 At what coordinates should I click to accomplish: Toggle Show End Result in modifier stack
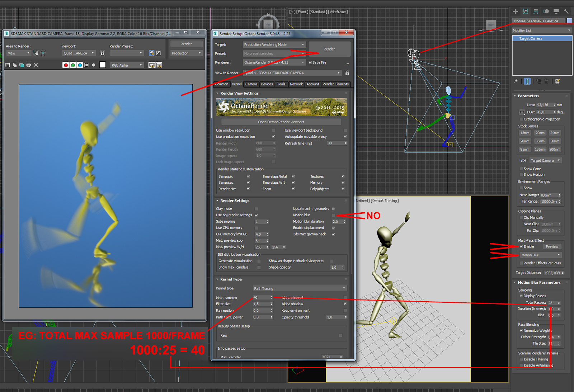(x=527, y=81)
